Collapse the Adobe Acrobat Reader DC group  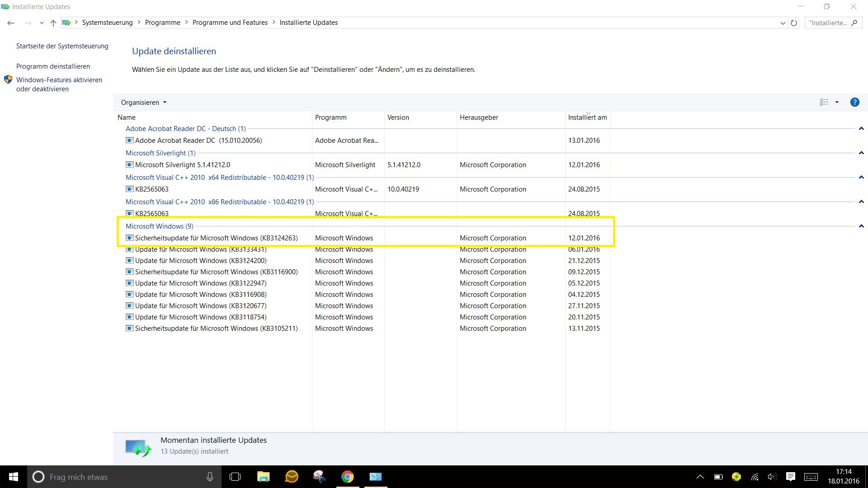pos(861,129)
